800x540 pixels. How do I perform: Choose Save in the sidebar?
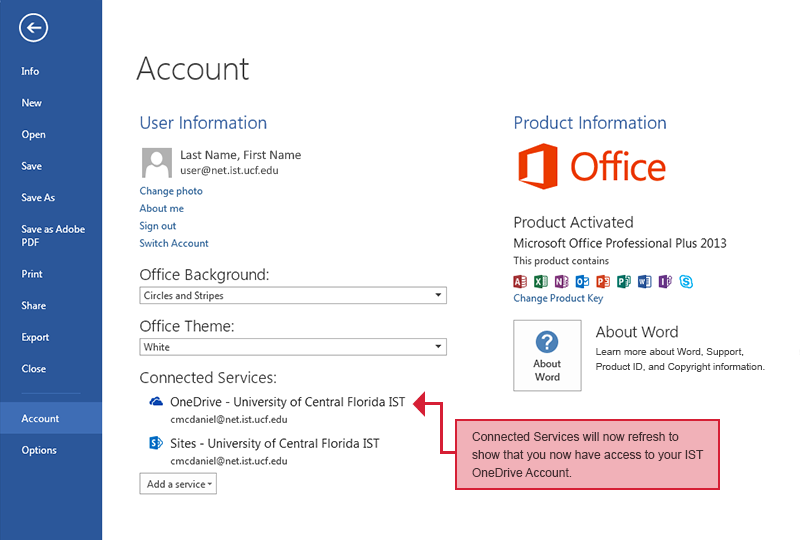tap(32, 166)
